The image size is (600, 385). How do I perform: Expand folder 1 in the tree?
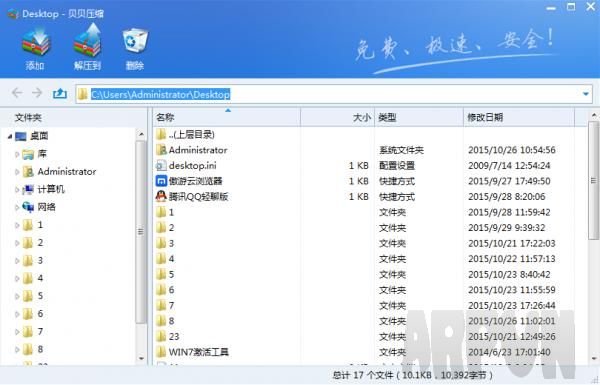(x=17, y=225)
